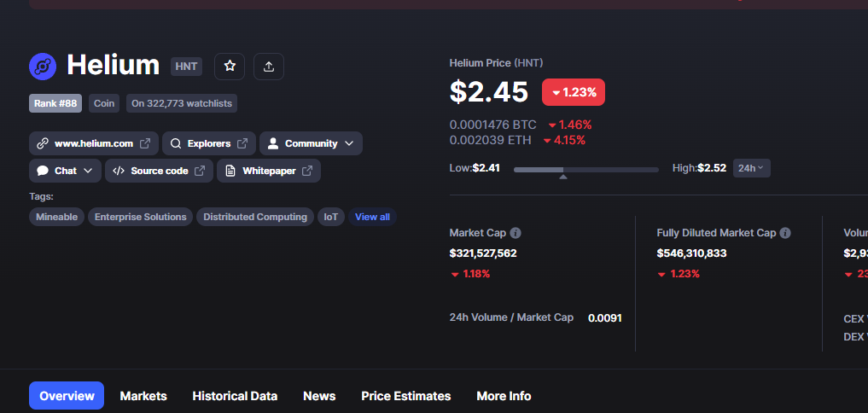
Task: Open the Explorers link
Action: [209, 143]
